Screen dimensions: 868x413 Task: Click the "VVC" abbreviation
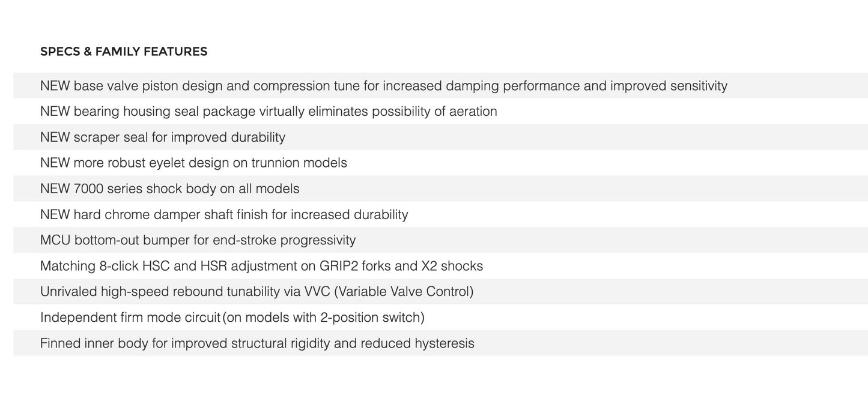tap(317, 292)
